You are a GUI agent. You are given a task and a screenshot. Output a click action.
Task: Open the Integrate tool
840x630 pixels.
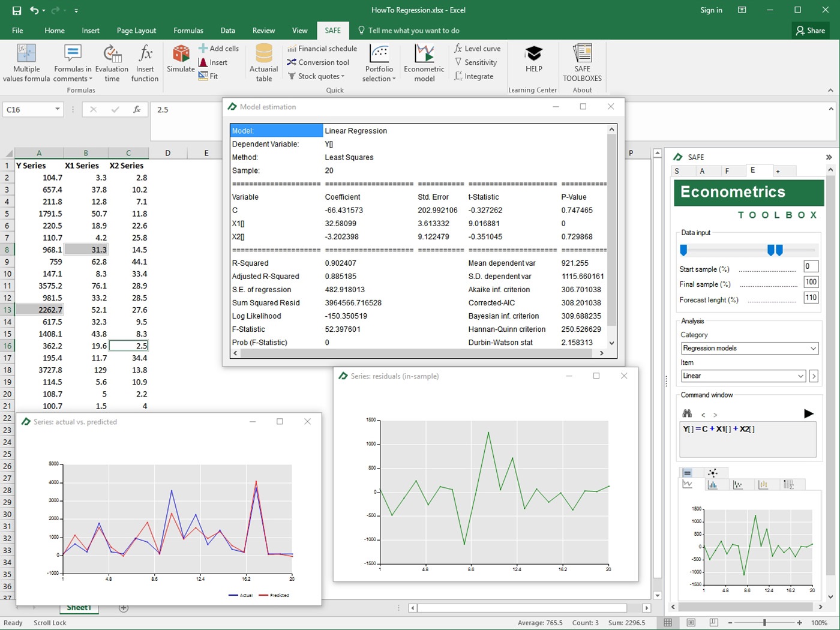tap(474, 76)
